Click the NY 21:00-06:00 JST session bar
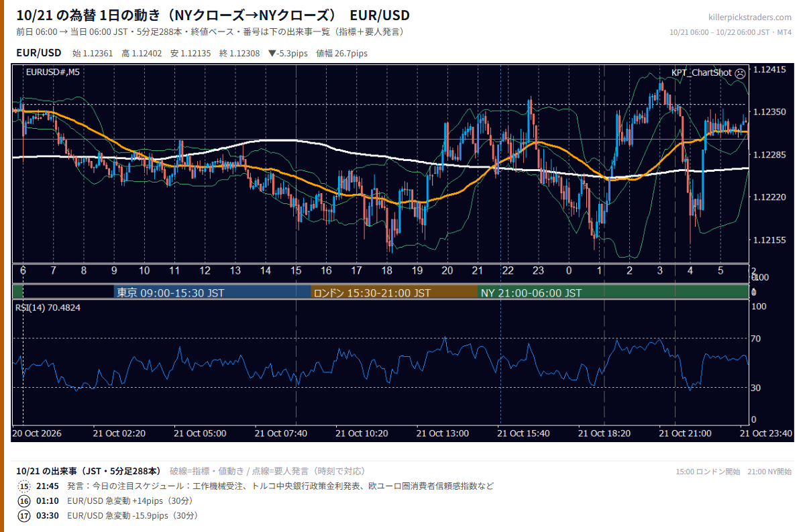Screen dimensions: 805x532 tap(612, 292)
